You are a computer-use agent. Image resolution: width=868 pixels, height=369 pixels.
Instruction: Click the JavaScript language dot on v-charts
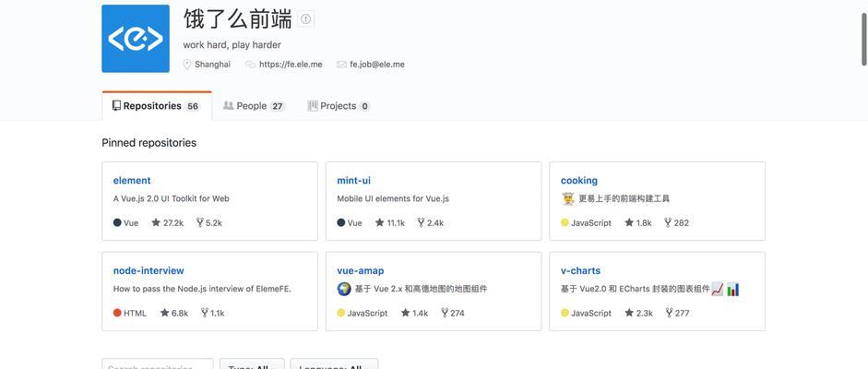click(565, 313)
